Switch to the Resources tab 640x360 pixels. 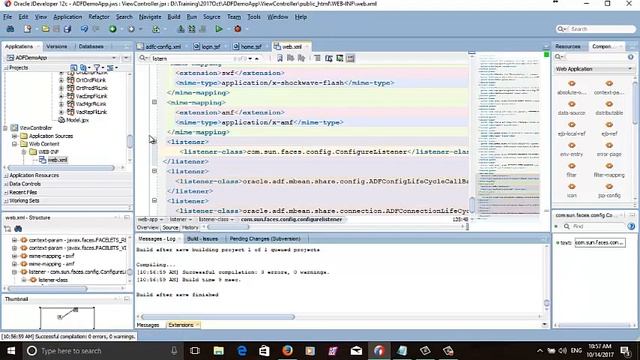[567, 47]
